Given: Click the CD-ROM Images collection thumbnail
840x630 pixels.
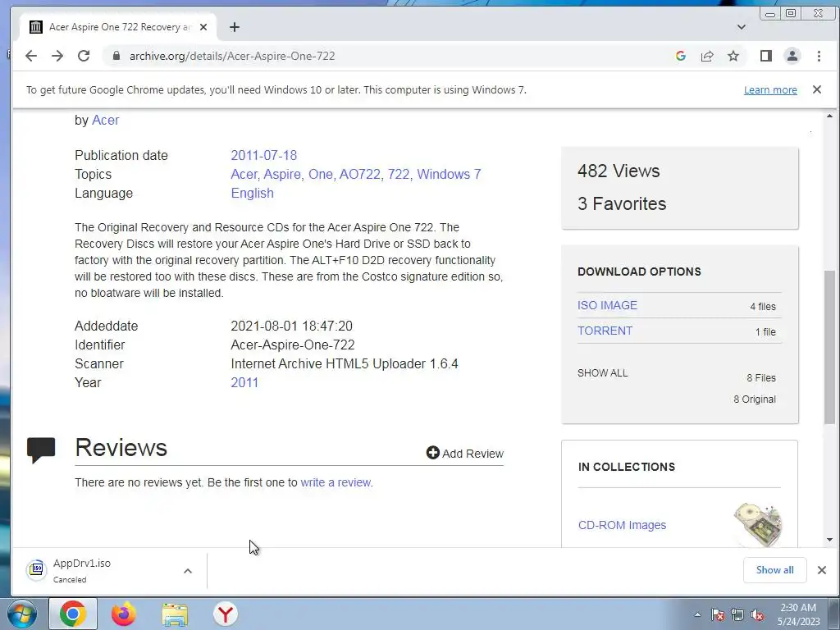Looking at the screenshot, I should pyautogui.click(x=758, y=525).
